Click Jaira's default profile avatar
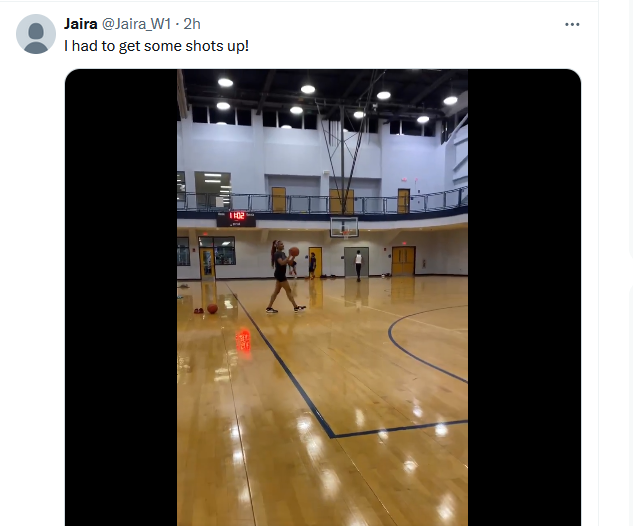This screenshot has height=526, width=633. pyautogui.click(x=36, y=34)
